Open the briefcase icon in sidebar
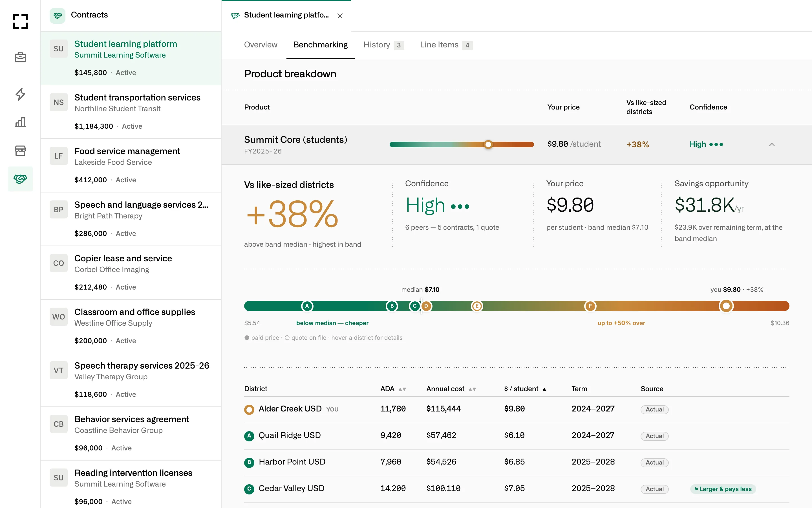 (20, 58)
